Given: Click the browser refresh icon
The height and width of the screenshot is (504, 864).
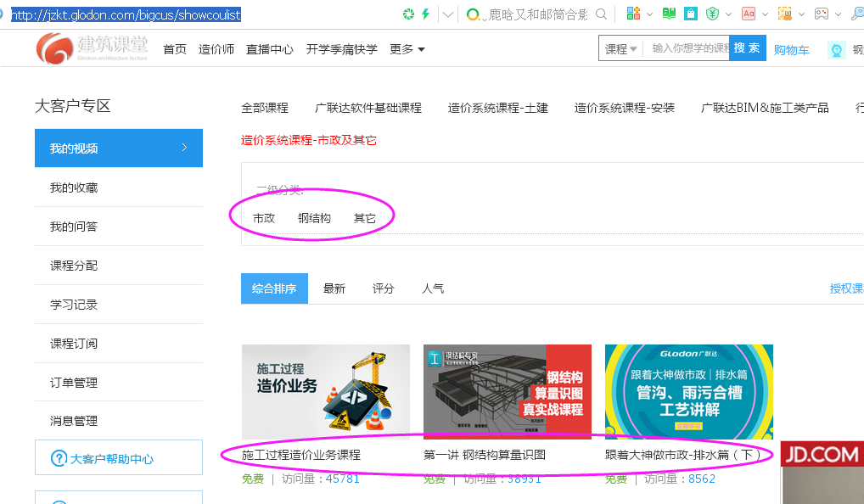Looking at the screenshot, I should (408, 14).
